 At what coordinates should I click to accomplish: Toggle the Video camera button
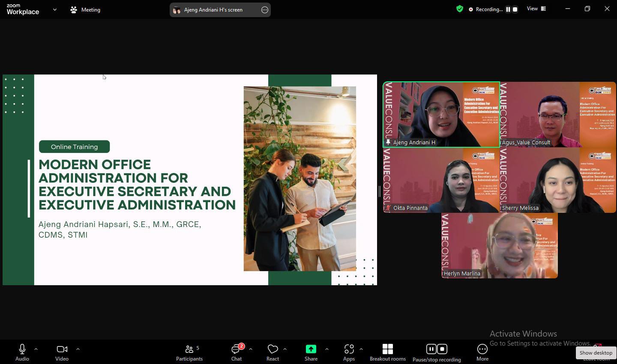click(x=62, y=353)
